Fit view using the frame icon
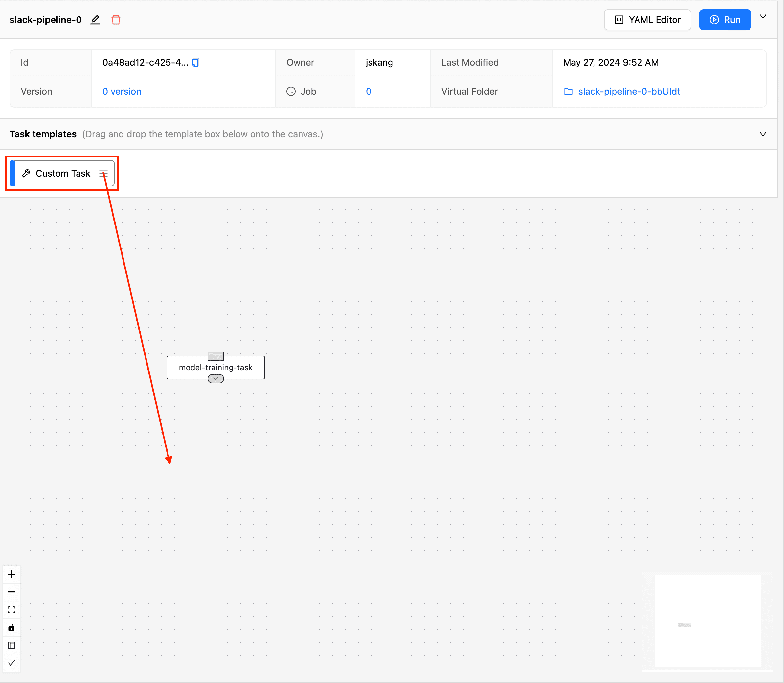784x683 pixels. coord(11,610)
